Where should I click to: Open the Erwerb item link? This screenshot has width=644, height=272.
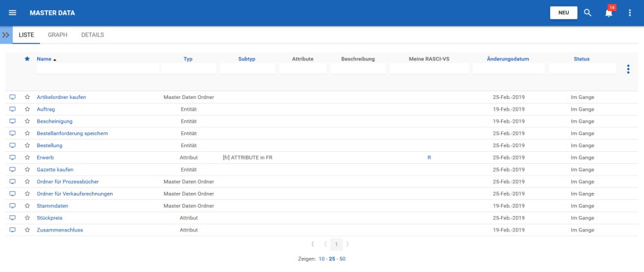coord(45,158)
